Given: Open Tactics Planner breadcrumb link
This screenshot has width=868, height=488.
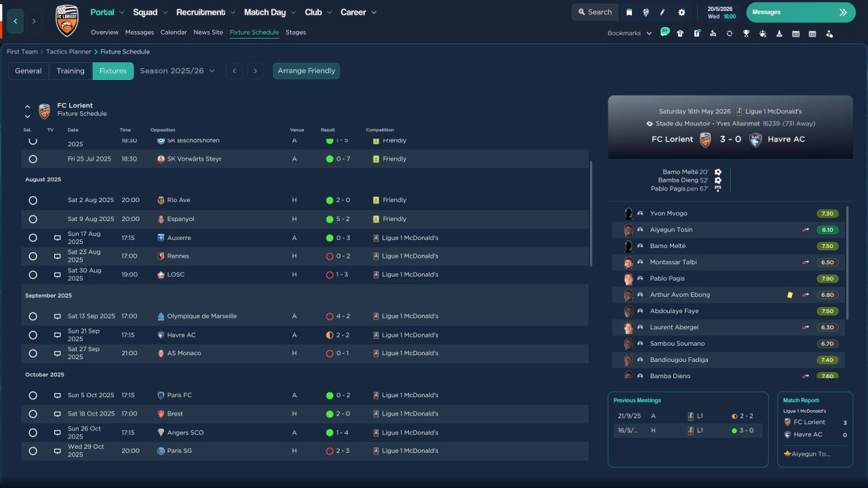Looking at the screenshot, I should (x=68, y=52).
